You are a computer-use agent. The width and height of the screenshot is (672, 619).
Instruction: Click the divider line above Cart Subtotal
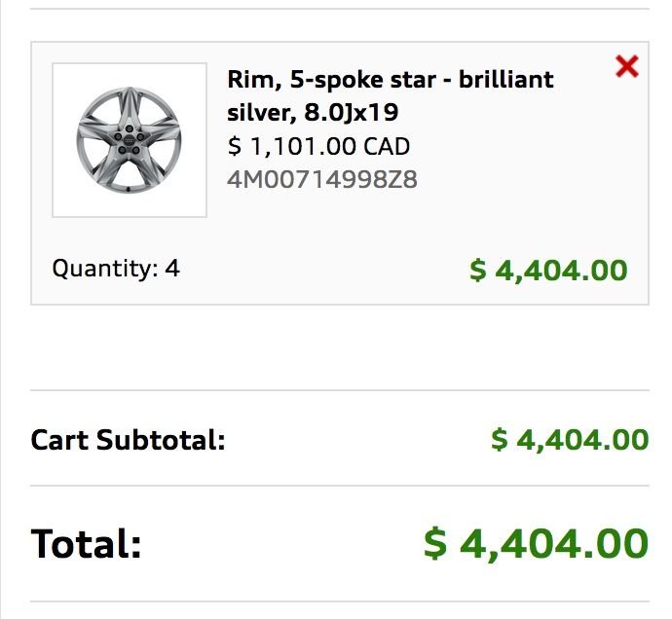340,390
